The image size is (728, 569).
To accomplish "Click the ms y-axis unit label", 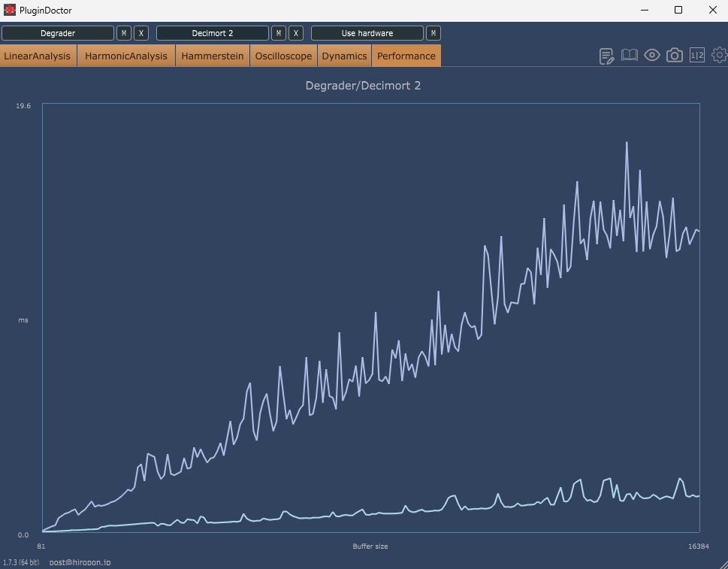I will pyautogui.click(x=23, y=320).
